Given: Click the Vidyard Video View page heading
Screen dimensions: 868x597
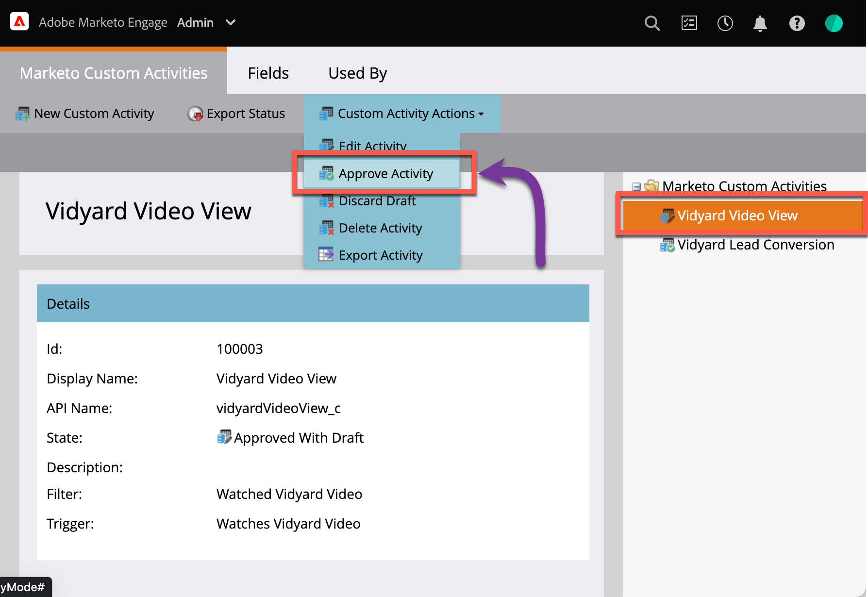Looking at the screenshot, I should (149, 212).
